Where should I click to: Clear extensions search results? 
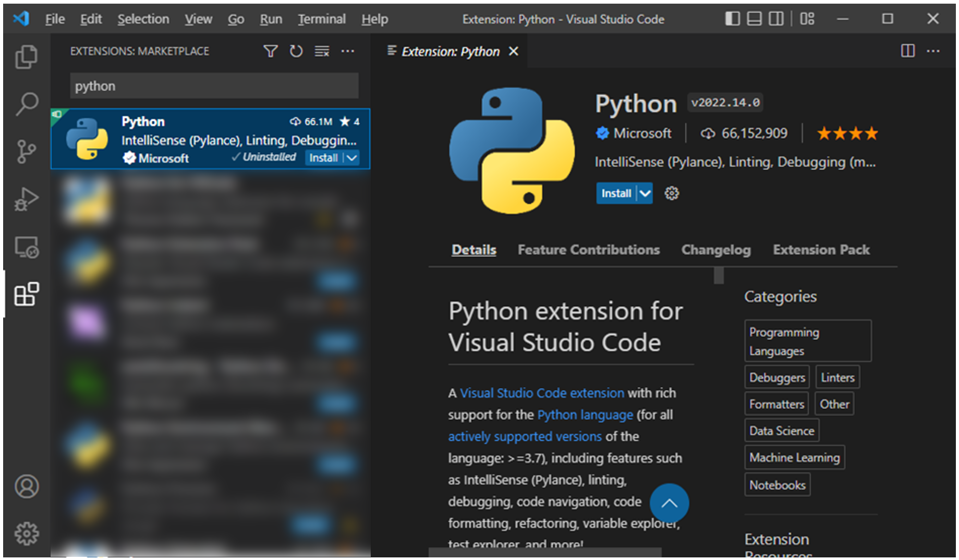click(x=322, y=51)
